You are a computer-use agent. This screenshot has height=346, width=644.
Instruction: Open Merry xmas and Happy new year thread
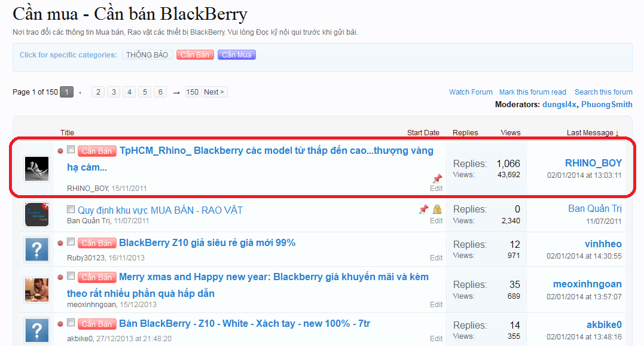coord(248,285)
